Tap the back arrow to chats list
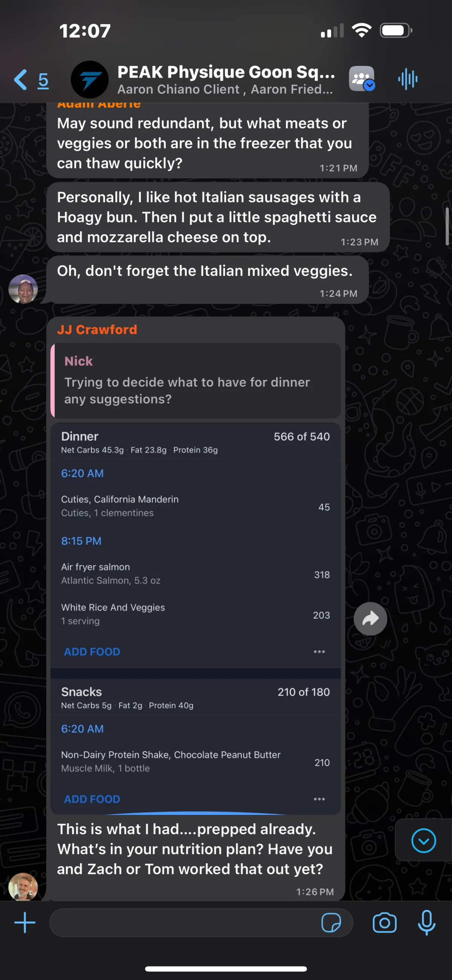The image size is (452, 980). [20, 80]
